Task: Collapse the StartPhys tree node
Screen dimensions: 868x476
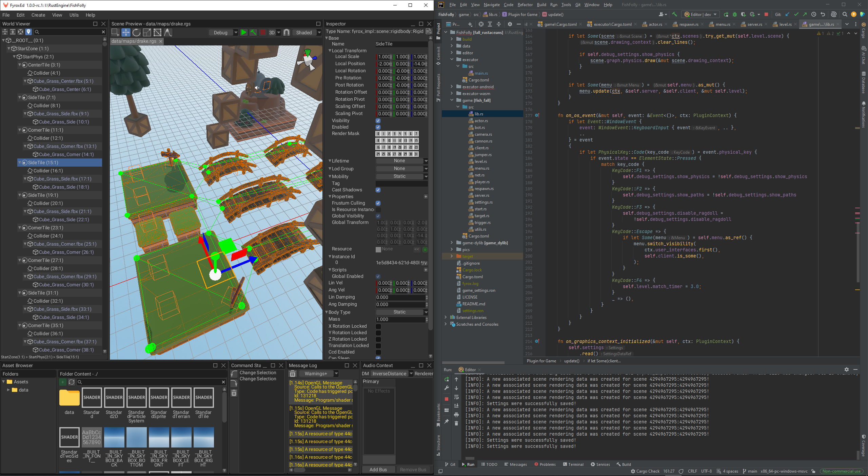Action: coord(15,57)
